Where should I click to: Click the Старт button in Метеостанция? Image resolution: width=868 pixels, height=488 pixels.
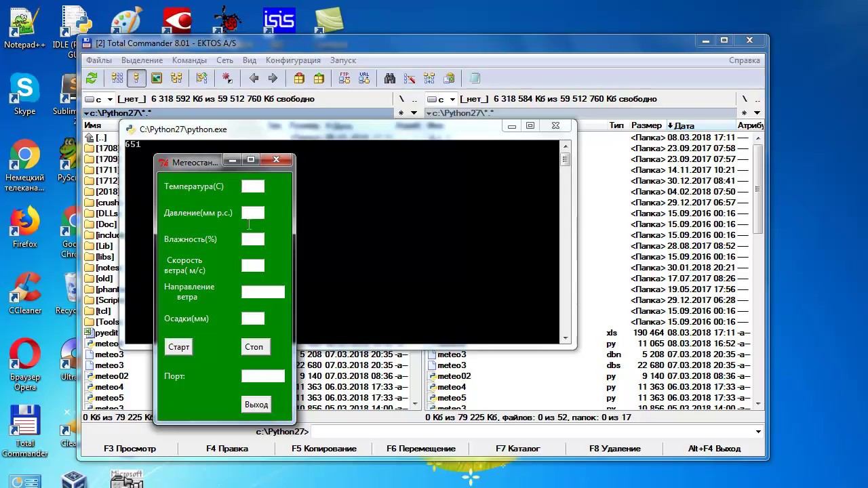tap(179, 347)
